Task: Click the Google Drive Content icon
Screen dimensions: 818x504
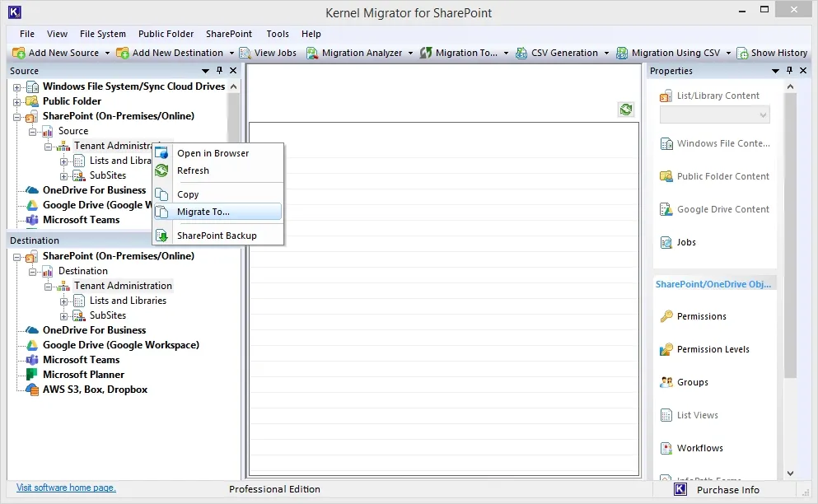Action: click(666, 209)
